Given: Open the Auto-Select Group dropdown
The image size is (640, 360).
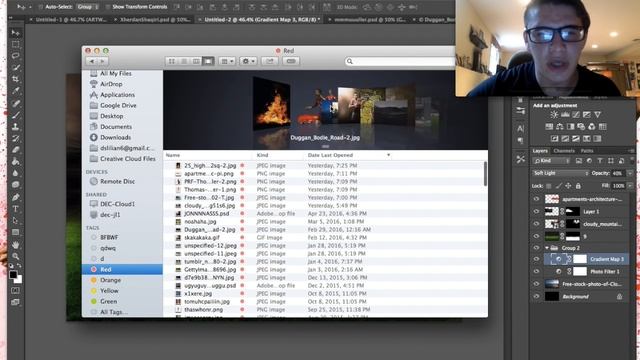Looking at the screenshot, I should [88, 7].
